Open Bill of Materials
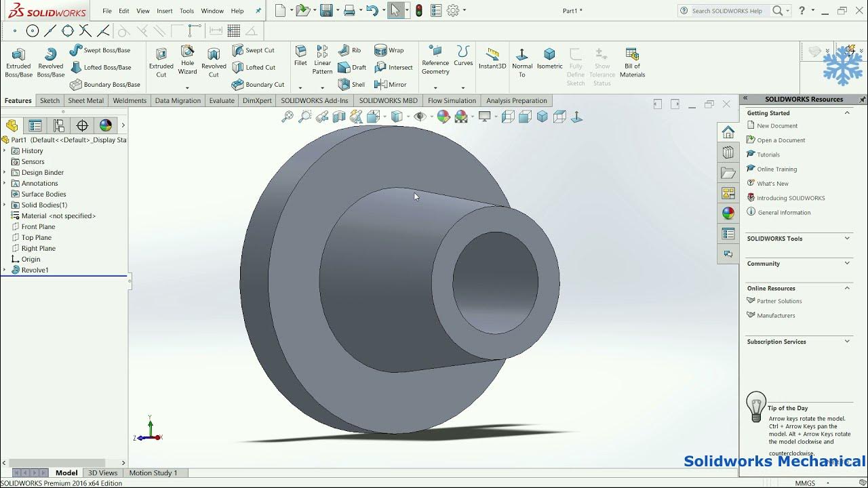The width and height of the screenshot is (868, 488). (x=632, y=62)
